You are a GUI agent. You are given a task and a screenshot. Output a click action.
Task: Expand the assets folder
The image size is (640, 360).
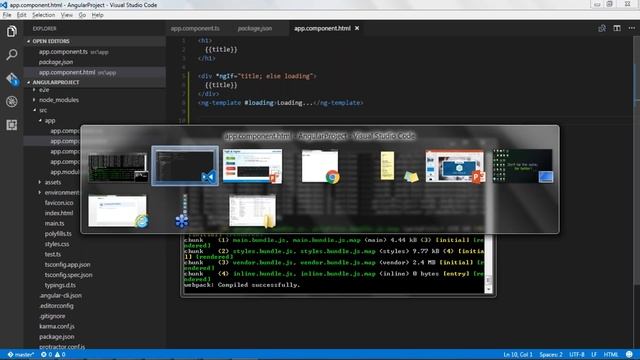point(53,182)
